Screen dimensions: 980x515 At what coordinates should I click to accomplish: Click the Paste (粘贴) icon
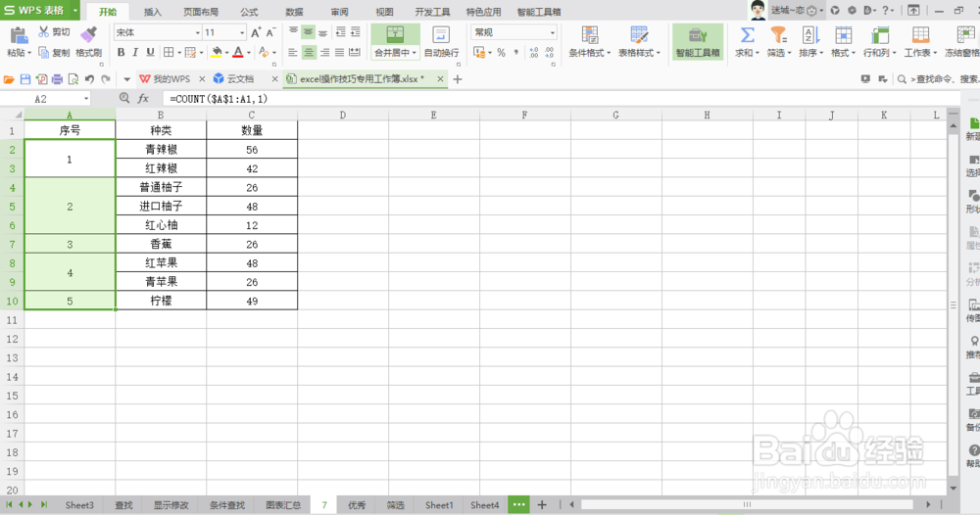tap(19, 35)
